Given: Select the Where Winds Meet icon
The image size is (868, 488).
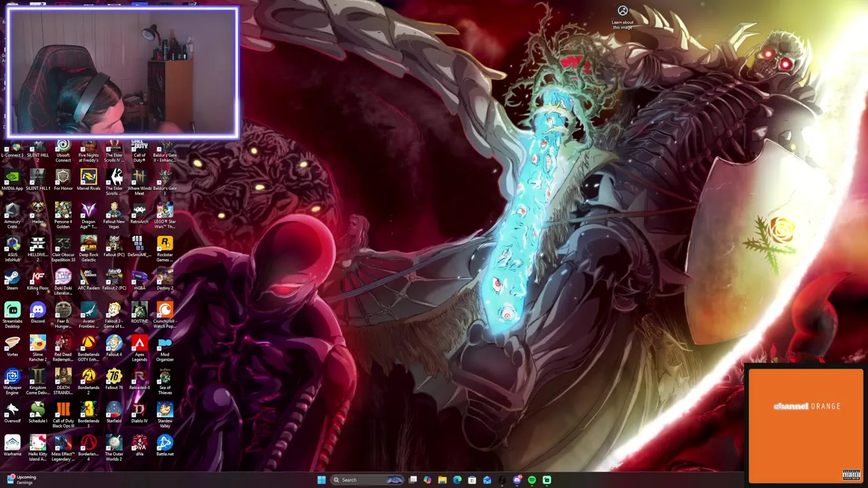Looking at the screenshot, I should [139, 182].
